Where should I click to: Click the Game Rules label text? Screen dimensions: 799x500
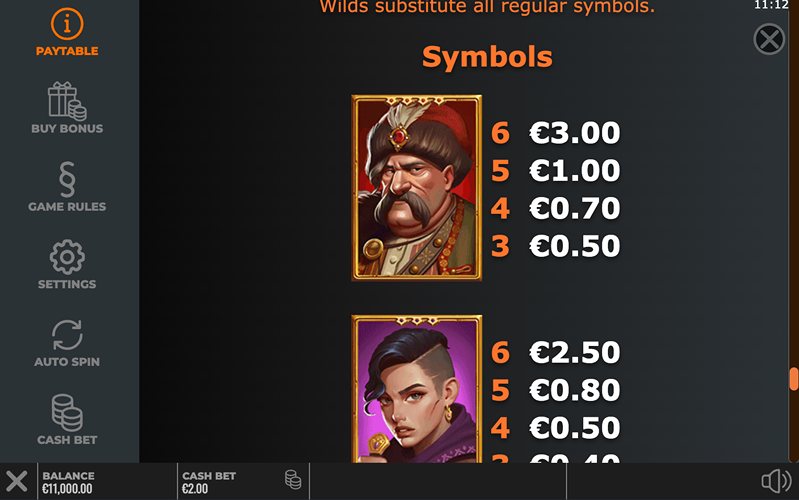tap(67, 206)
